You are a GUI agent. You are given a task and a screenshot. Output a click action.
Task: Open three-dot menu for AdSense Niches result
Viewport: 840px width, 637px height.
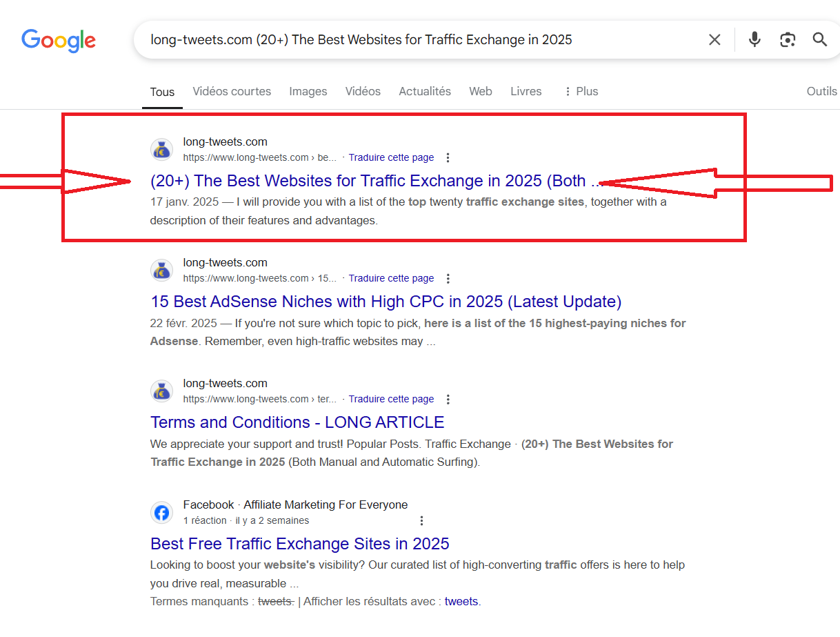pos(448,279)
